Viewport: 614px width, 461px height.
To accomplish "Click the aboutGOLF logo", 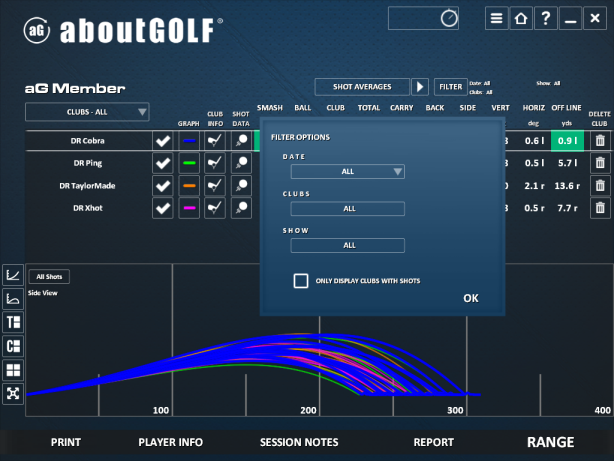I will coord(123,30).
